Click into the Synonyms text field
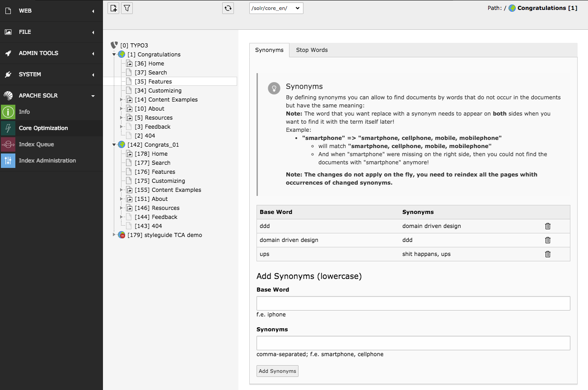 413,343
